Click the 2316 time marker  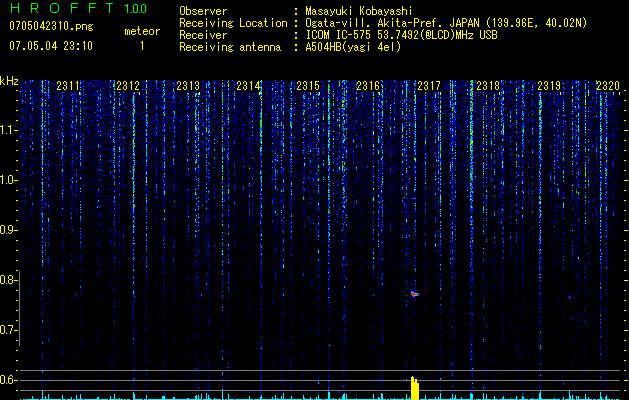tap(368, 85)
